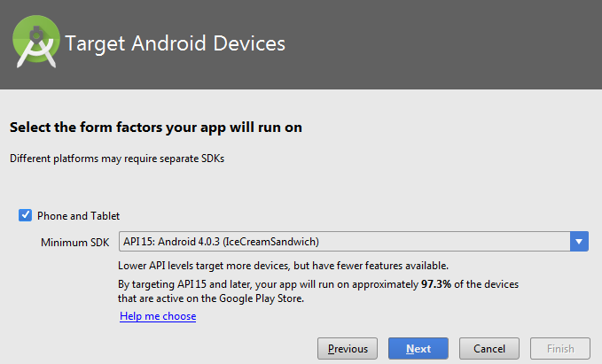
Task: Open the API 15 Android 4.0.3 combo box
Action: pyautogui.click(x=344, y=241)
